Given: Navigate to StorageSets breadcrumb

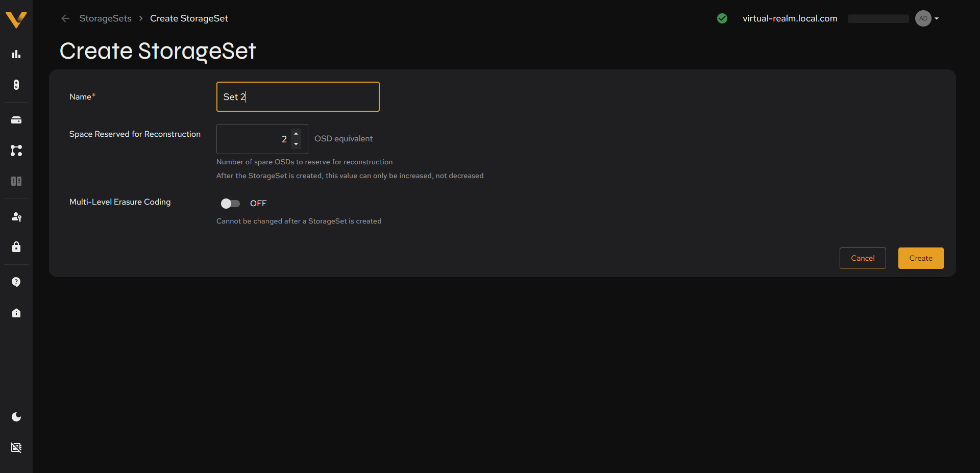Looking at the screenshot, I should click(x=106, y=18).
